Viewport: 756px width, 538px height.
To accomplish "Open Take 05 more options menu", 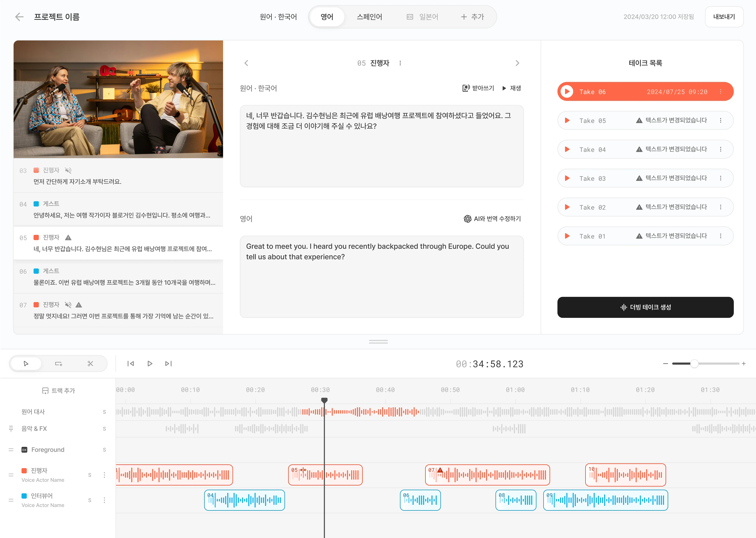I will coord(721,120).
